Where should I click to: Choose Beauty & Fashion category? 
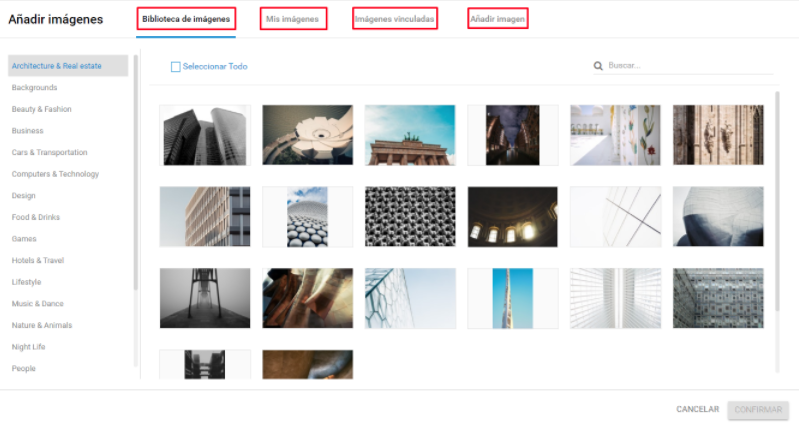pos(42,110)
